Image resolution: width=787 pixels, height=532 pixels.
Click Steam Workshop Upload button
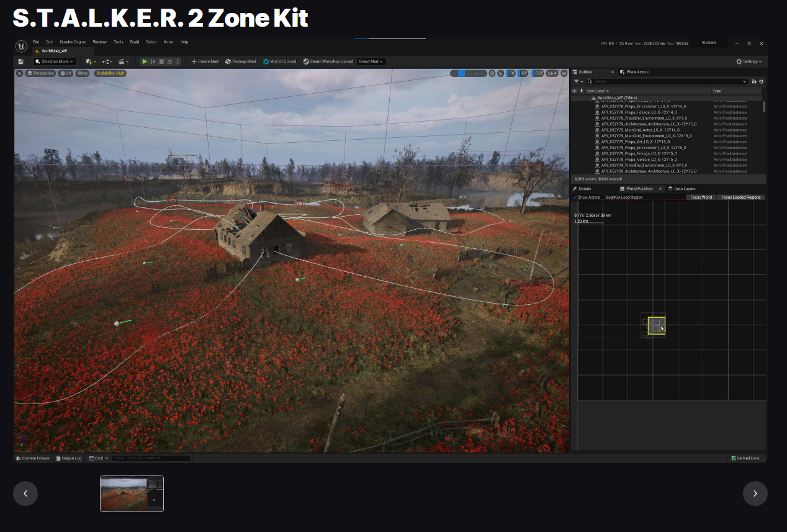click(x=328, y=61)
